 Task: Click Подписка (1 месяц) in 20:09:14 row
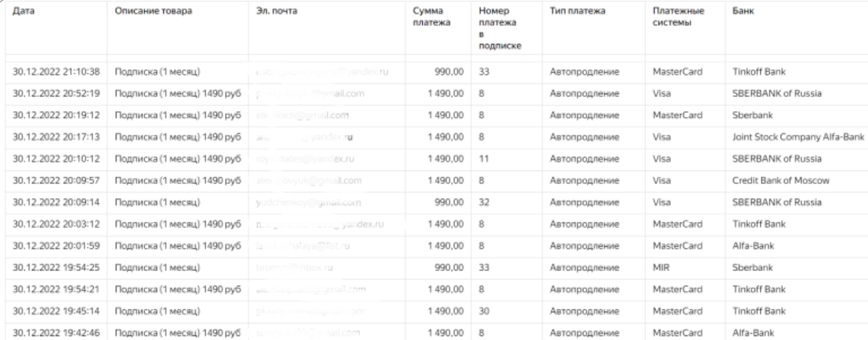coord(158,202)
